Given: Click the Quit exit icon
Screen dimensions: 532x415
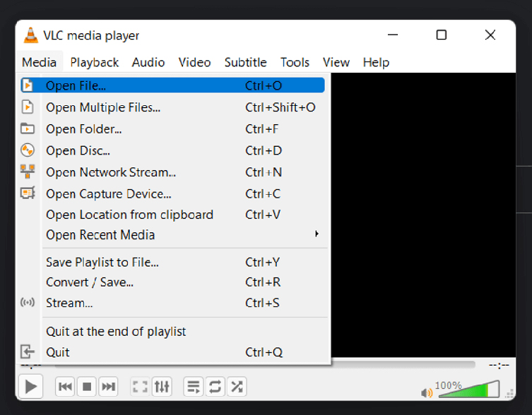Looking at the screenshot, I should [28, 351].
